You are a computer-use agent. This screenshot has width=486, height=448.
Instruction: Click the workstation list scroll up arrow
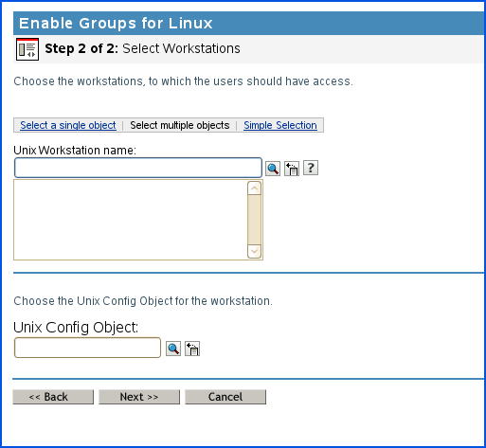pos(254,188)
